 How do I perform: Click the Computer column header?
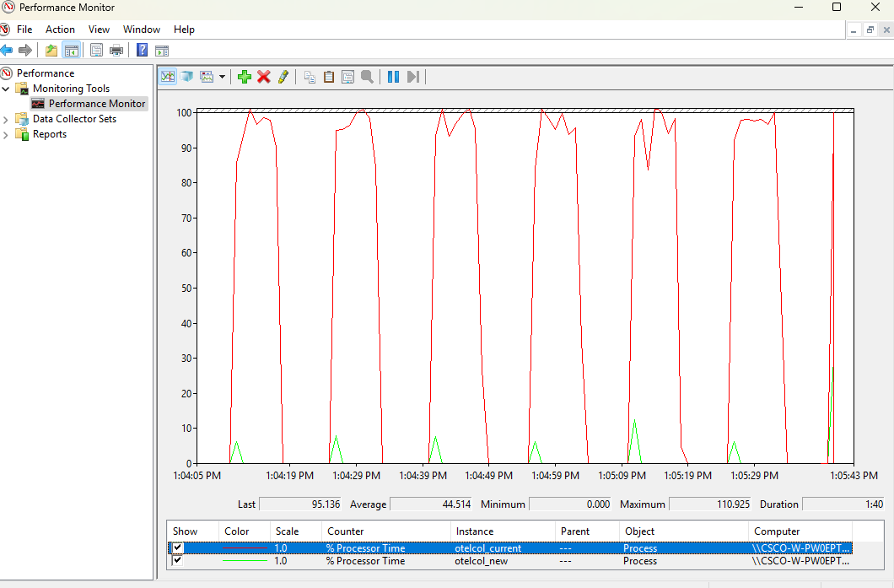click(x=800, y=531)
